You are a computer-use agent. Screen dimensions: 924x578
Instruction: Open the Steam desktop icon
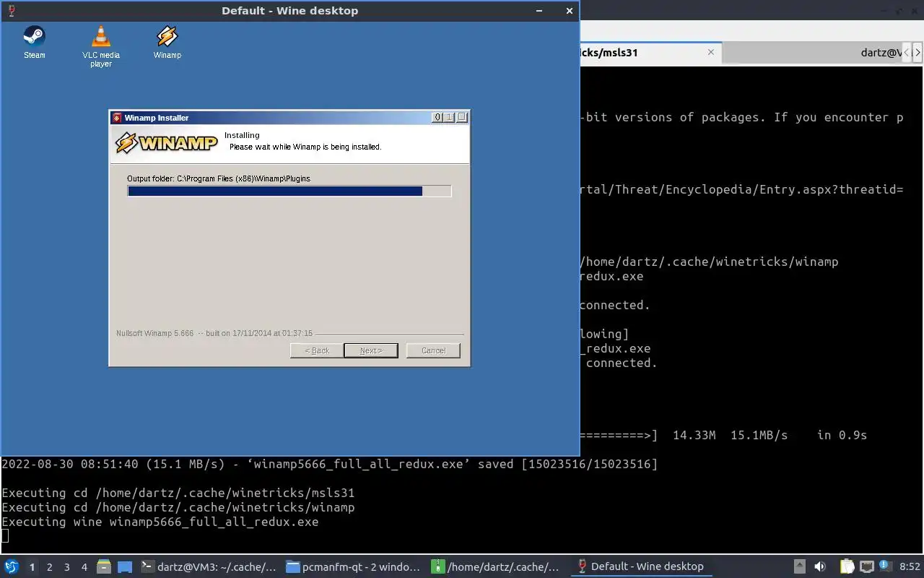[34, 42]
